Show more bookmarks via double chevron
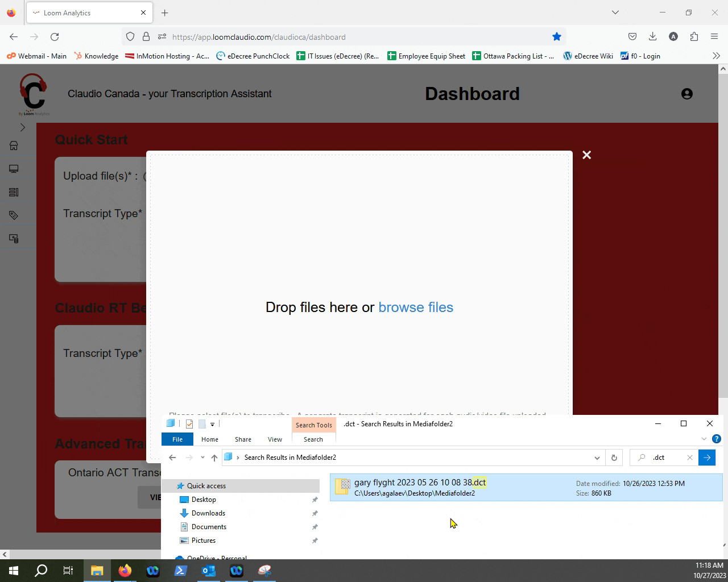Viewport: 728px width, 582px height. click(716, 56)
